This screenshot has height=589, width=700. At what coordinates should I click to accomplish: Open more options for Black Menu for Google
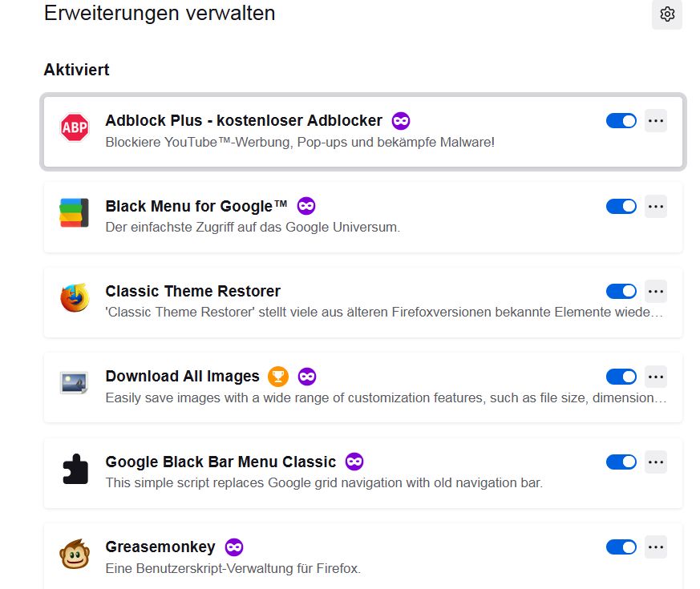pos(656,207)
